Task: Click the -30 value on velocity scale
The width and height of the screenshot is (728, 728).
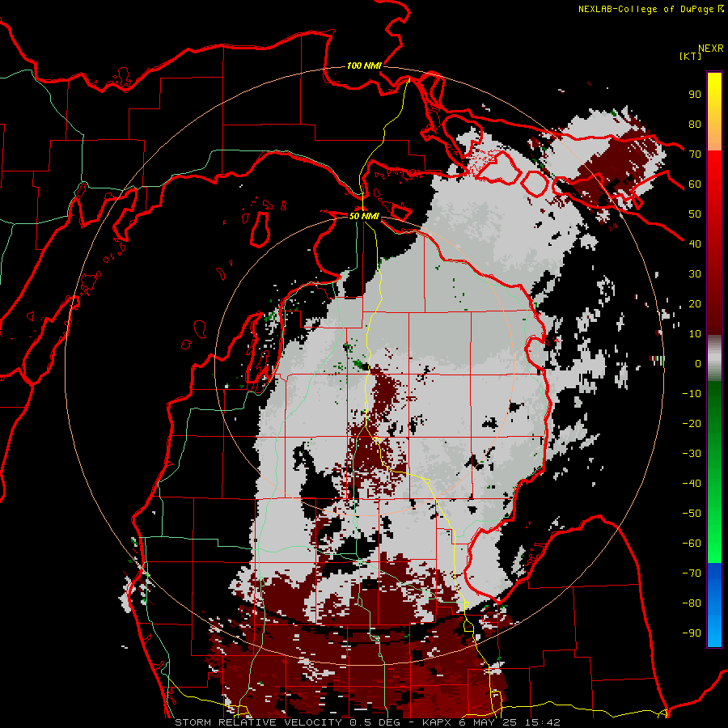Action: tap(692, 454)
